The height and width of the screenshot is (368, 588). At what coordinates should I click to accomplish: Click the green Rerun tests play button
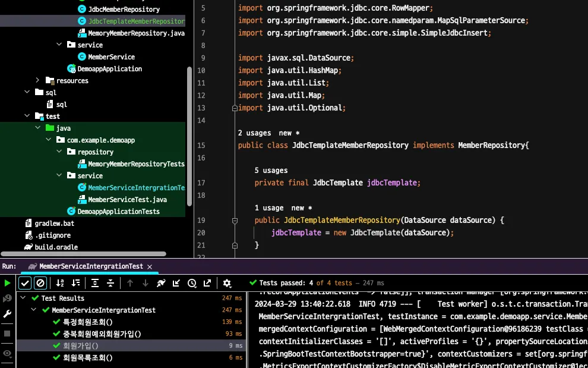7,284
